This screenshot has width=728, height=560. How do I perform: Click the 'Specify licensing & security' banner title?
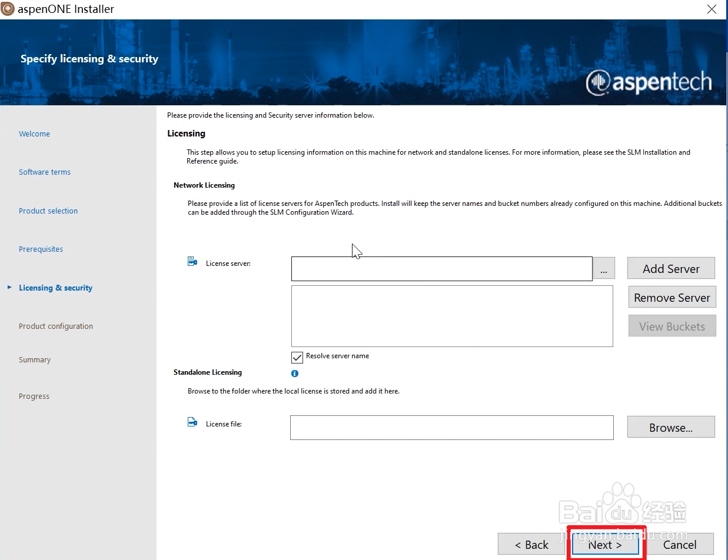coord(89,59)
